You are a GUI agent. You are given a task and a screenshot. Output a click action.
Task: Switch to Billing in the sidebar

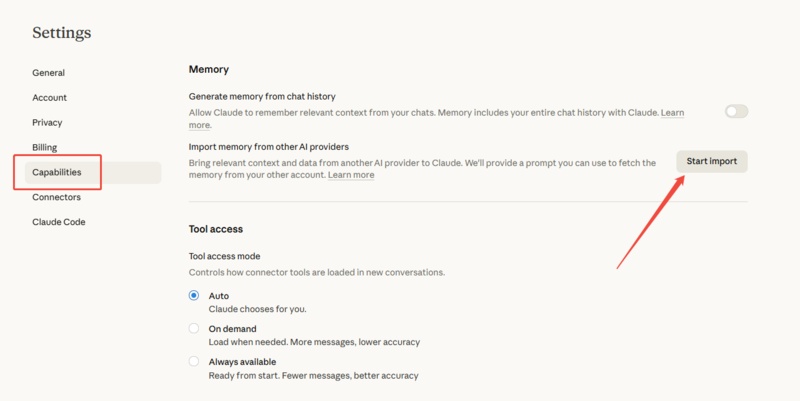click(x=44, y=147)
